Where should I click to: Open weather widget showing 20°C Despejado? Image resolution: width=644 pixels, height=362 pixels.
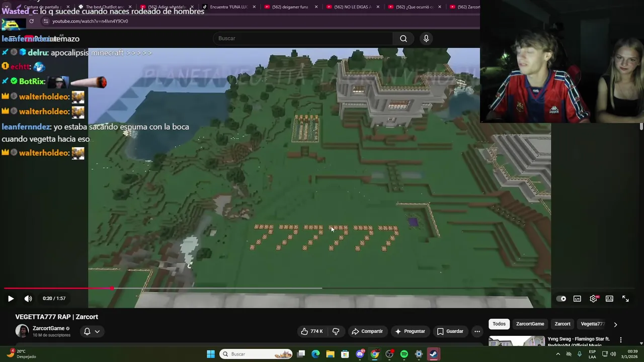[x=20, y=354]
